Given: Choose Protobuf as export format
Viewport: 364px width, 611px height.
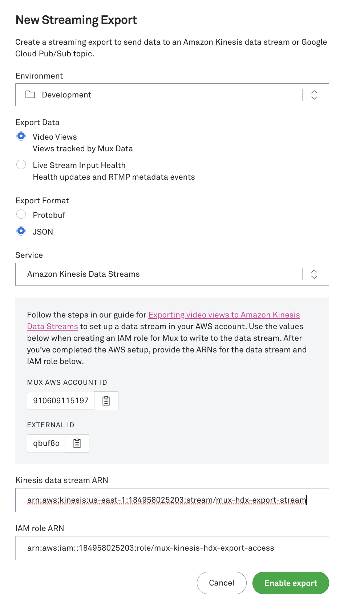Looking at the screenshot, I should pos(21,214).
